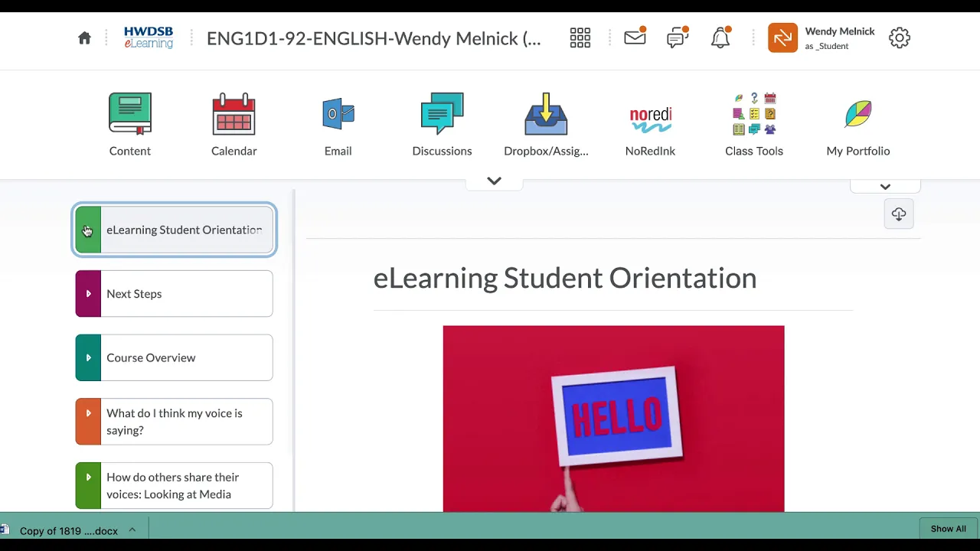Viewport: 980px width, 551px height.
Task: Click the ENG1D1-92-ENGLISH course title link
Action: pos(374,38)
